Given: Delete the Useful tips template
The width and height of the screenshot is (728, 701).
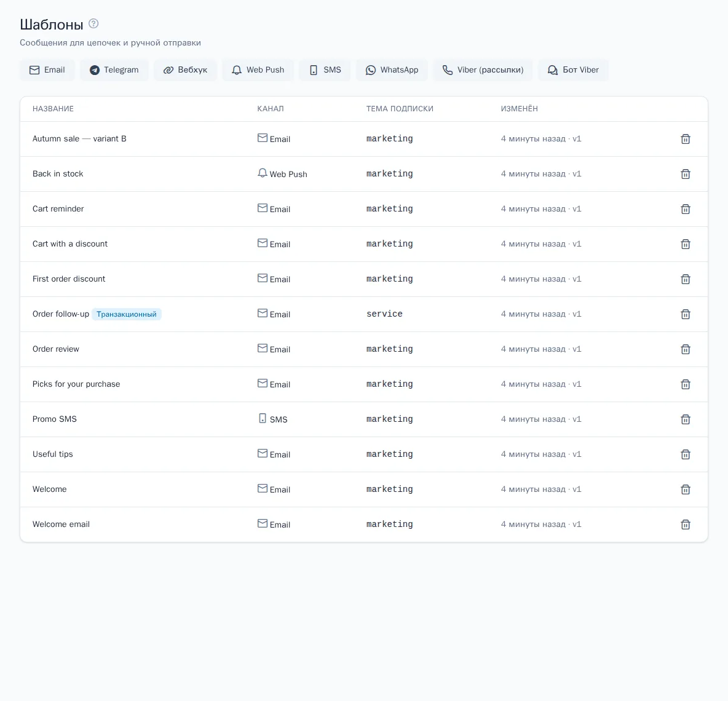Looking at the screenshot, I should tap(686, 454).
